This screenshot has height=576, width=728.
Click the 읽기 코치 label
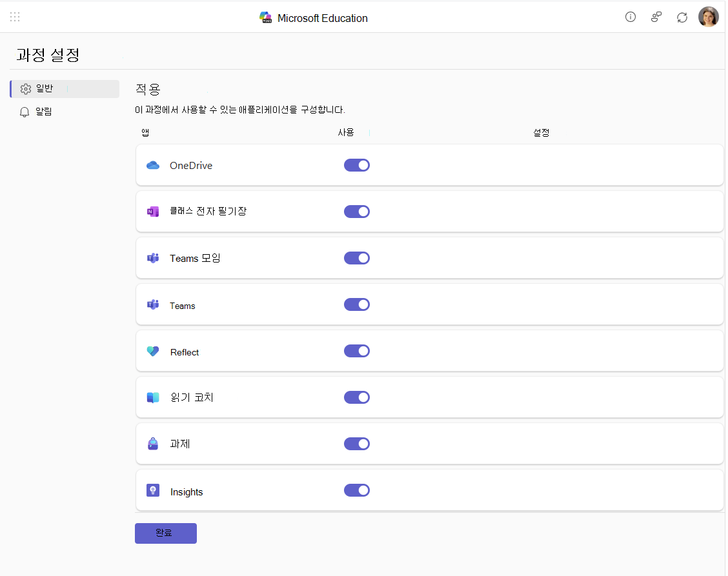click(192, 397)
